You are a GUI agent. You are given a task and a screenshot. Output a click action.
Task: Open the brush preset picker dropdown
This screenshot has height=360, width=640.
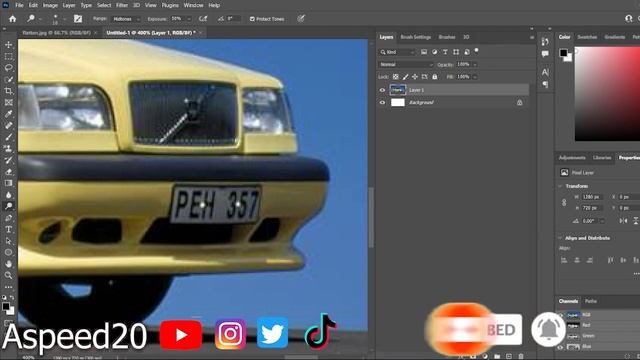tap(64, 19)
